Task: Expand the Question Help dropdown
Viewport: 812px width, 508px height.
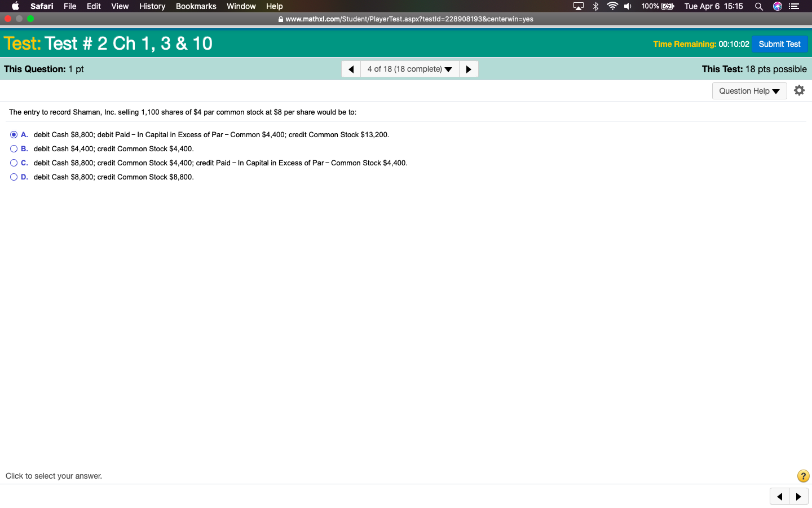Action: pyautogui.click(x=749, y=91)
